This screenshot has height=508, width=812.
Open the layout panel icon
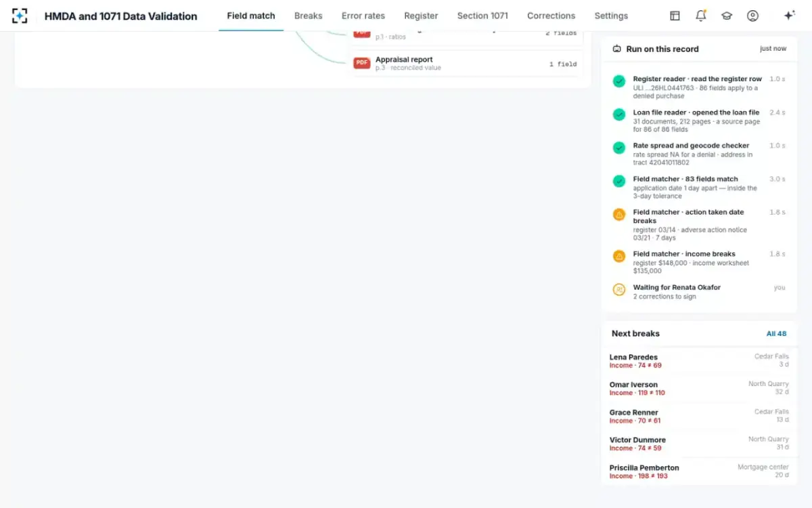675,16
